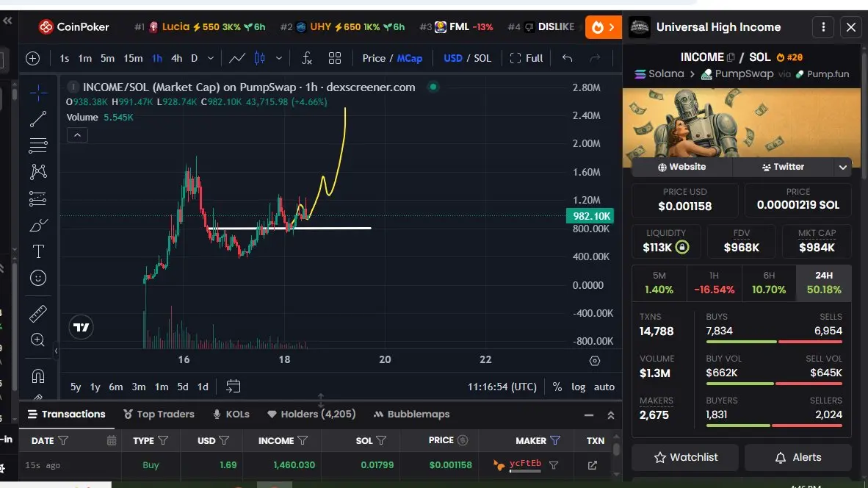Expand the transactions panel upward

click(x=610, y=415)
